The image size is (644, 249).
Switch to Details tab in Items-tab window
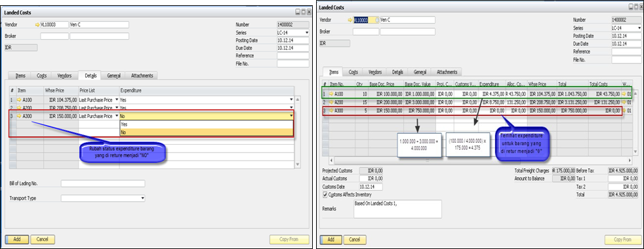pyautogui.click(x=397, y=72)
